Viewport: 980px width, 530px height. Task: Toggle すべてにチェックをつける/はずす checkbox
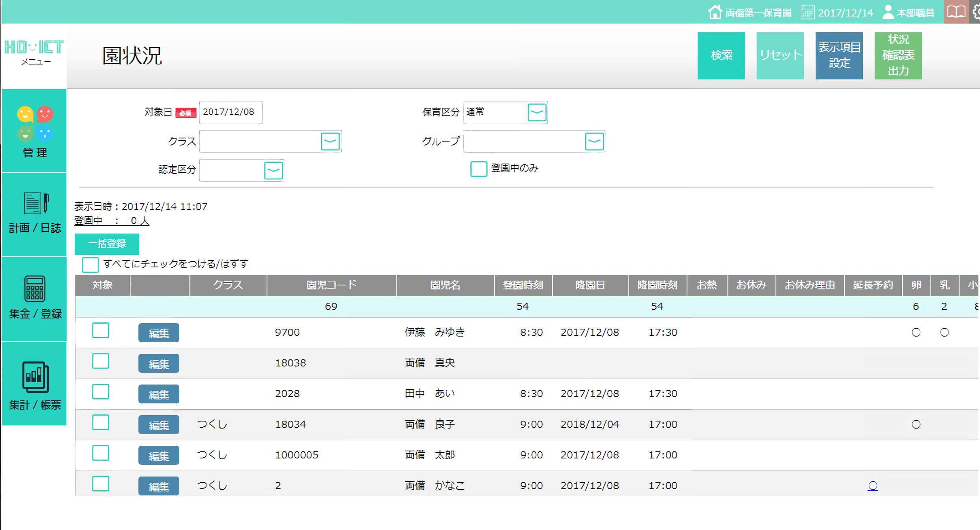pyautogui.click(x=90, y=265)
